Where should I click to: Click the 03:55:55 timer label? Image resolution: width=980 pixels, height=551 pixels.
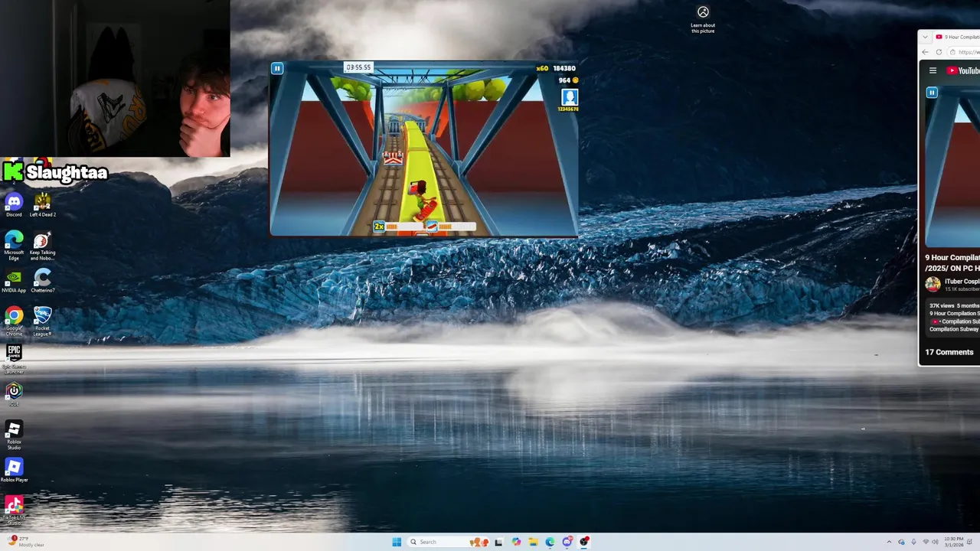click(358, 67)
